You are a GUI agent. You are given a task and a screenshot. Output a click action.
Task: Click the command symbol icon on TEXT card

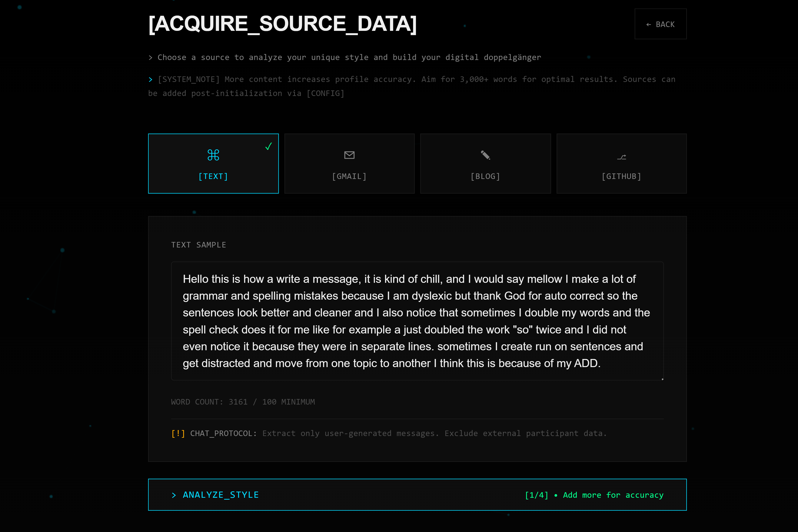[x=213, y=155]
